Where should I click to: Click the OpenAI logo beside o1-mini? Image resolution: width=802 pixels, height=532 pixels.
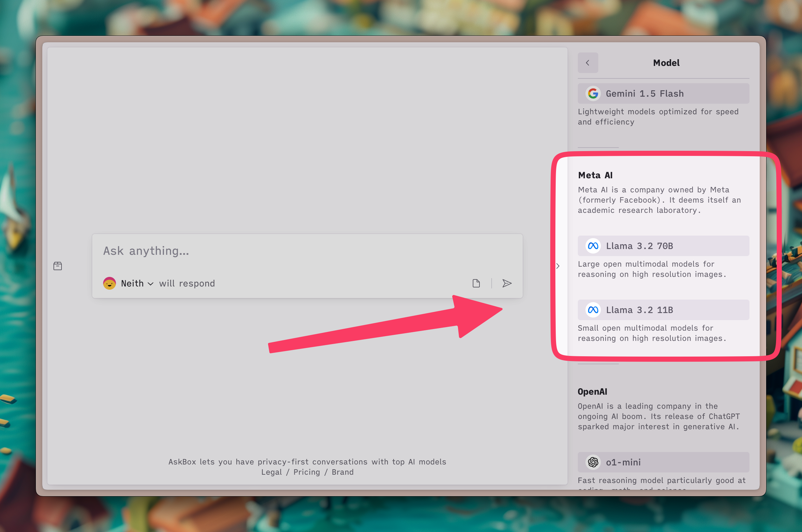[593, 463]
